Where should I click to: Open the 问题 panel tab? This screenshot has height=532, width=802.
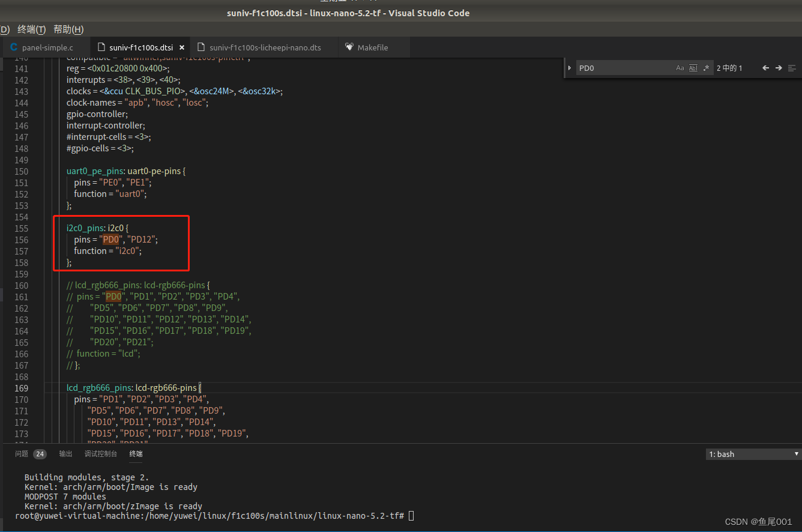(22, 454)
